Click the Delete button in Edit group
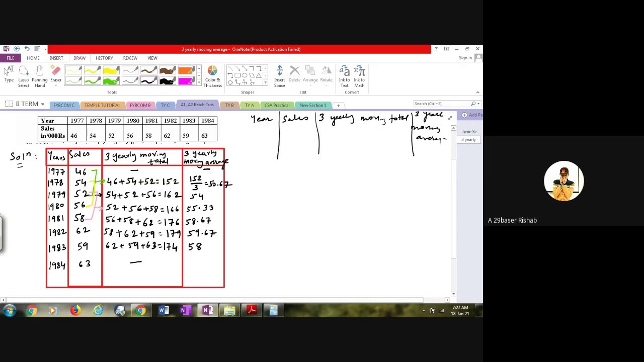 tap(294, 74)
